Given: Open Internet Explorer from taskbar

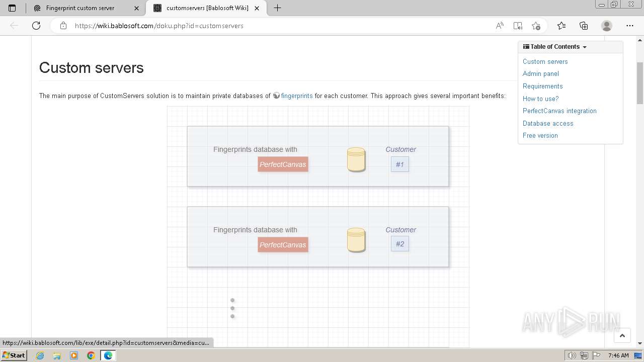Looking at the screenshot, I should [x=40, y=355].
